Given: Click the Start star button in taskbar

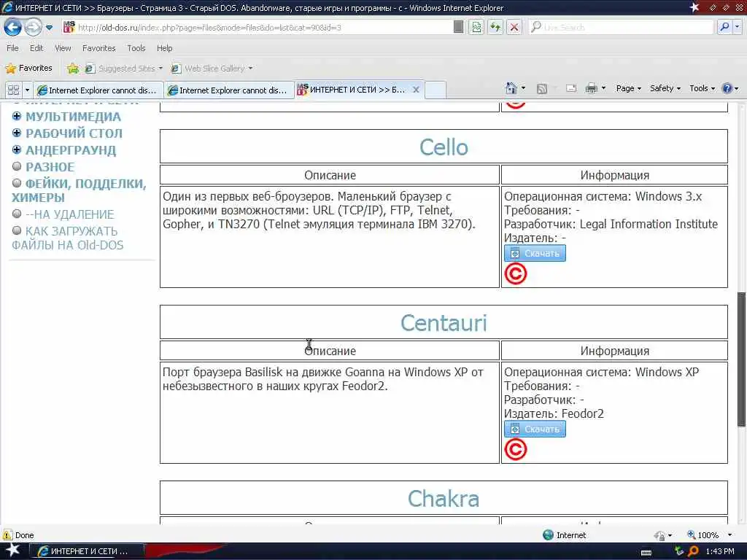Looking at the screenshot, I should click(12, 550).
